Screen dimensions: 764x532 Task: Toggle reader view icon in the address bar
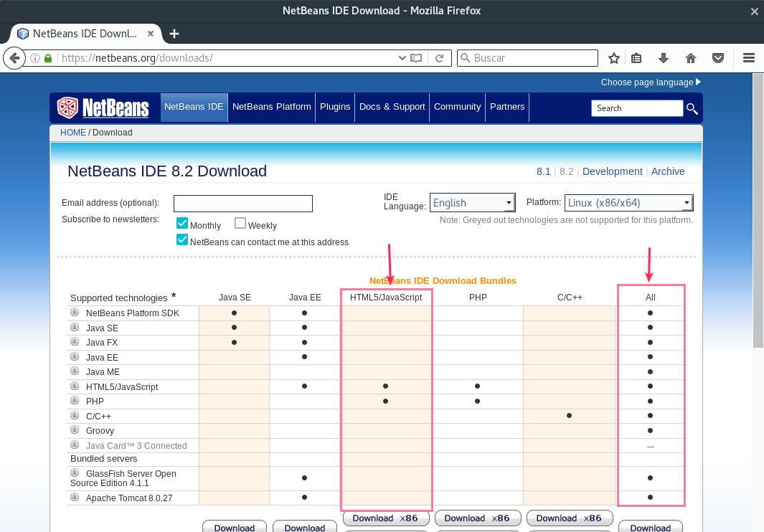coord(415,59)
